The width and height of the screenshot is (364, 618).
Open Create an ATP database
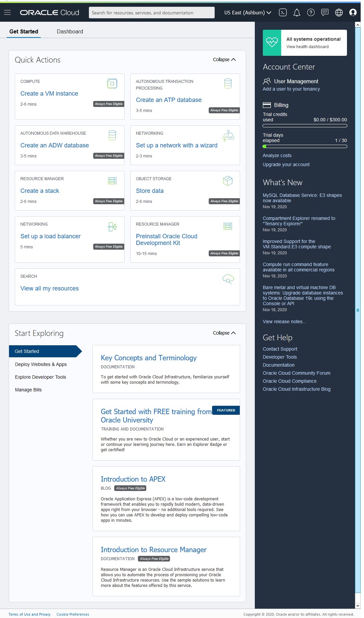point(169,100)
